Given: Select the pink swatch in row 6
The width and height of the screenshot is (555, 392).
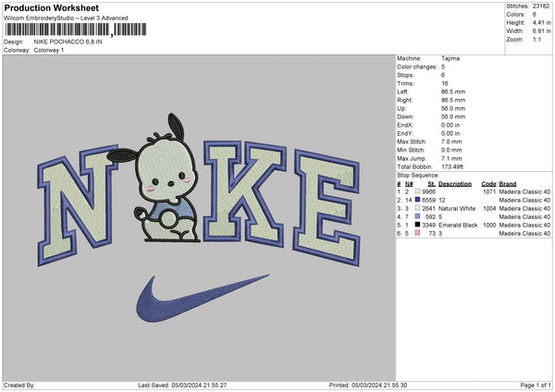Looking at the screenshot, I should click(x=417, y=233).
